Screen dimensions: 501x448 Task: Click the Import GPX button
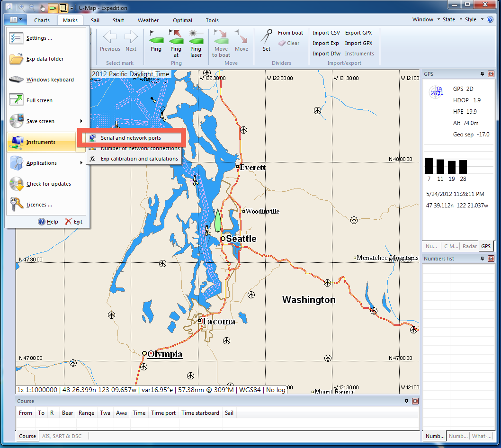click(x=358, y=43)
